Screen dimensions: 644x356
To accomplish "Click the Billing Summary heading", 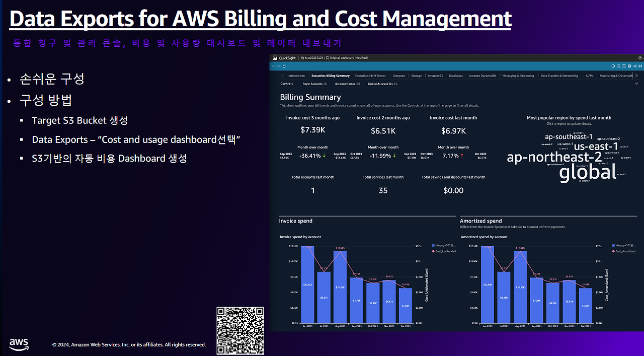I will pyautogui.click(x=310, y=97).
